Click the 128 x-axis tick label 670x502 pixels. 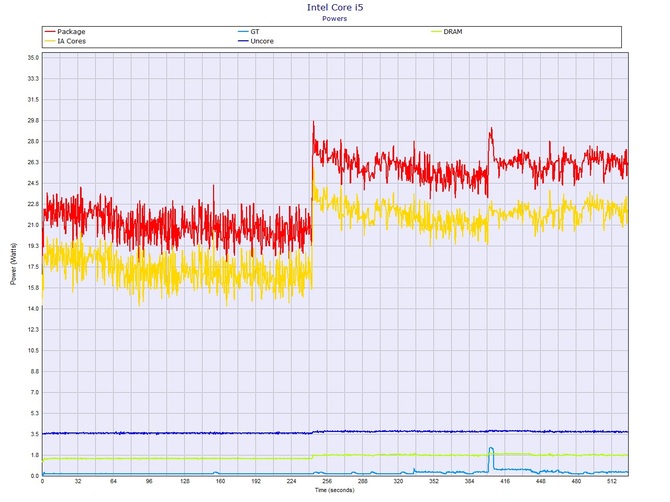point(185,481)
